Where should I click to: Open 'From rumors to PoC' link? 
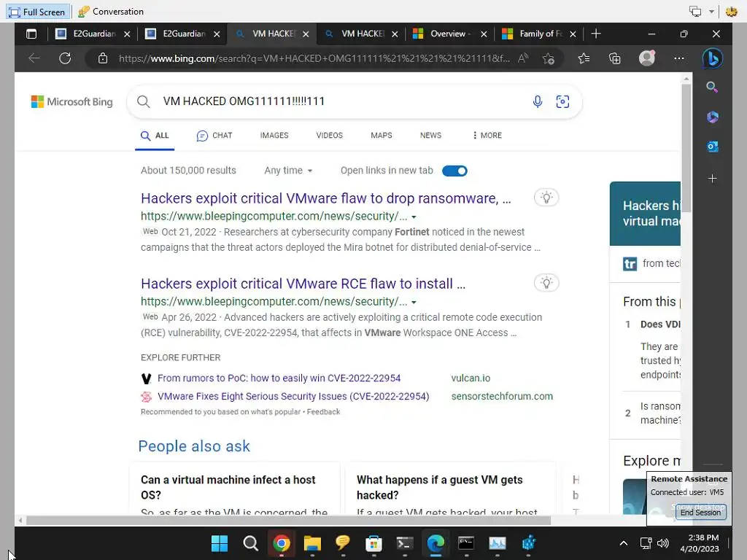coord(279,378)
